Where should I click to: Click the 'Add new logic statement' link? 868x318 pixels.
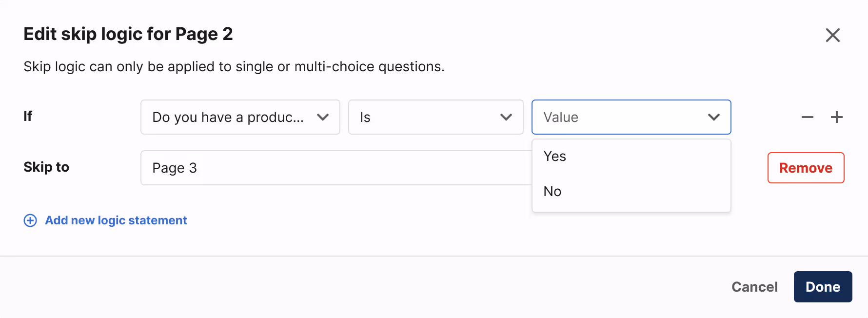(116, 220)
